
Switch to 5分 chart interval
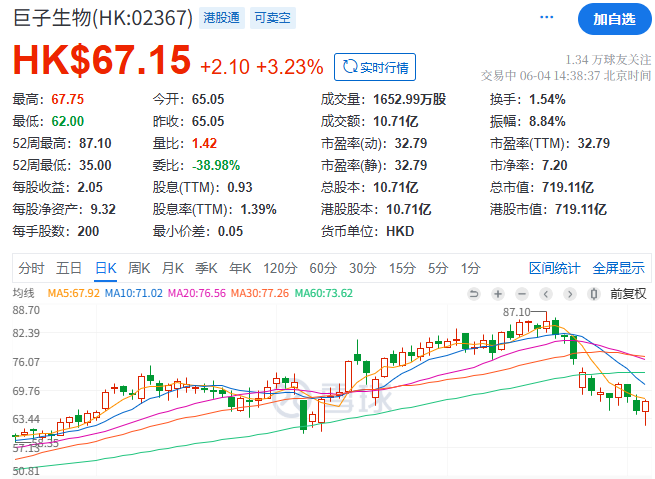(x=438, y=268)
